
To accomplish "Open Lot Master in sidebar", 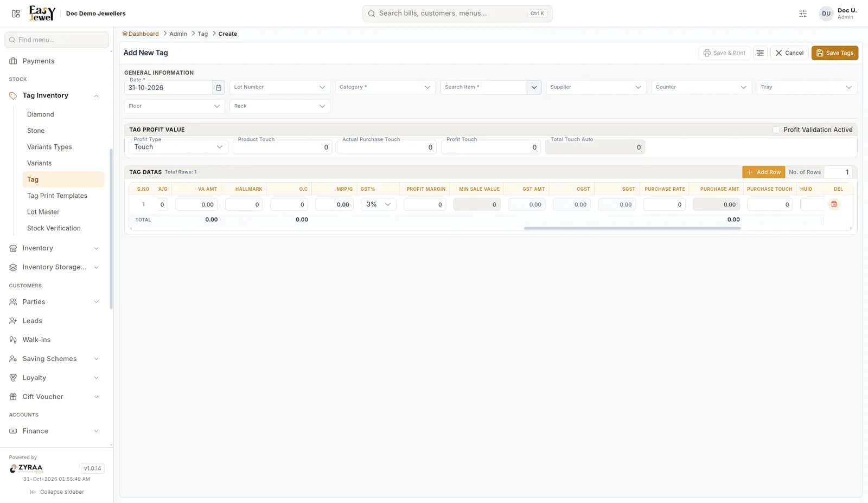I will [43, 212].
